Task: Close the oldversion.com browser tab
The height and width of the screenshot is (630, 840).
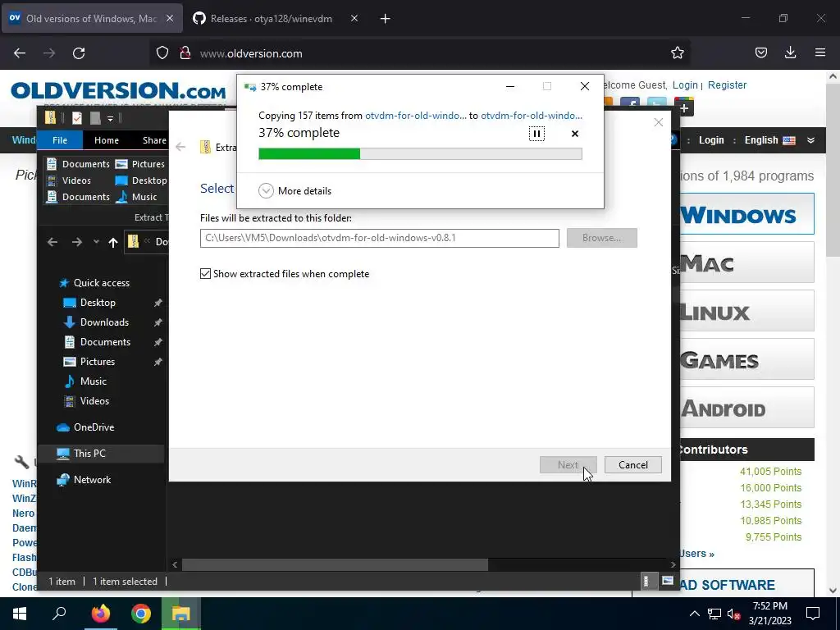Action: pyautogui.click(x=170, y=19)
